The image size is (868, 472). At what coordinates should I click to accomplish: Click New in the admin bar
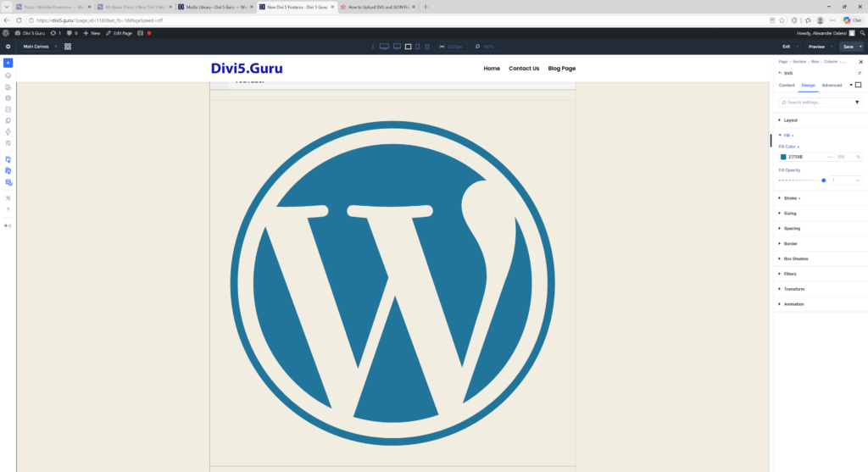point(92,33)
